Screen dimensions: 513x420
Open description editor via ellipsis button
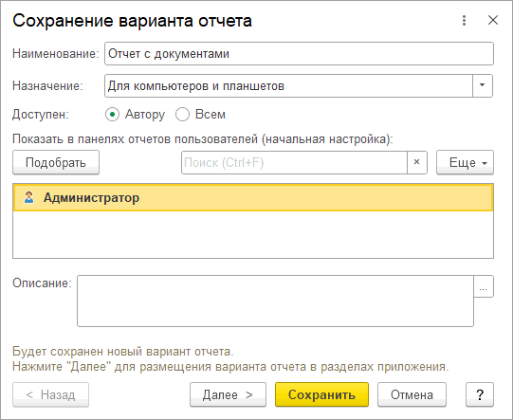[484, 286]
